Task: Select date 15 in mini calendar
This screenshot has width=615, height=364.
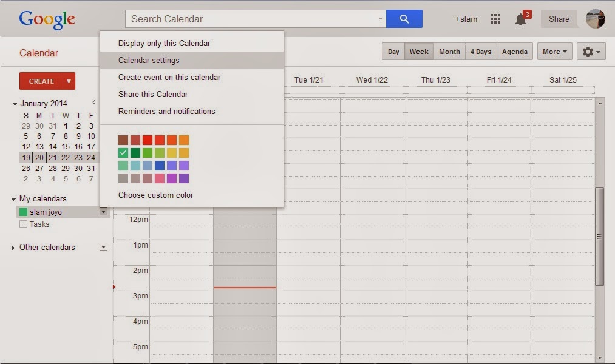Action: tap(66, 147)
